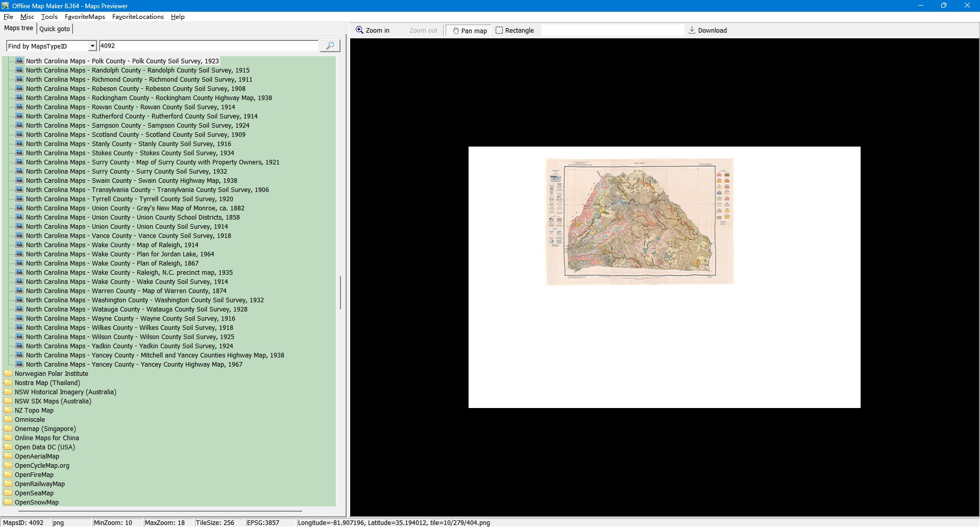Click the Download arrow icon
This screenshot has height=527, width=980.
click(692, 30)
